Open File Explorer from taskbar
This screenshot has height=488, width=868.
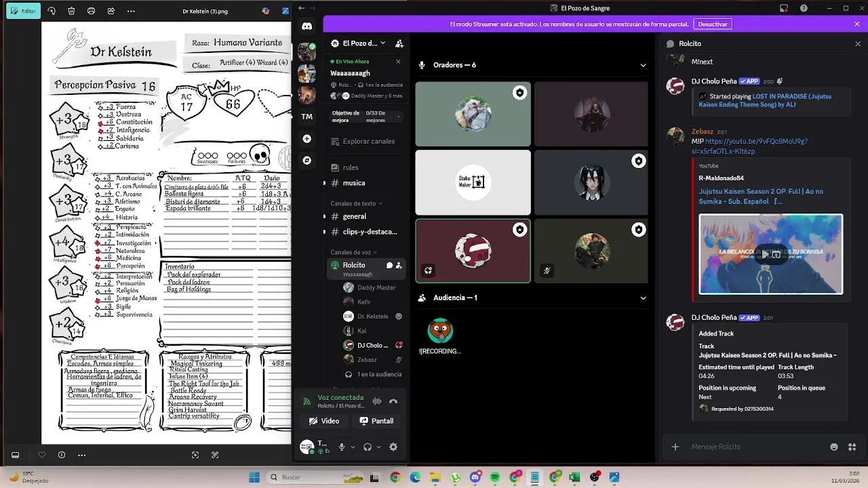click(x=434, y=477)
